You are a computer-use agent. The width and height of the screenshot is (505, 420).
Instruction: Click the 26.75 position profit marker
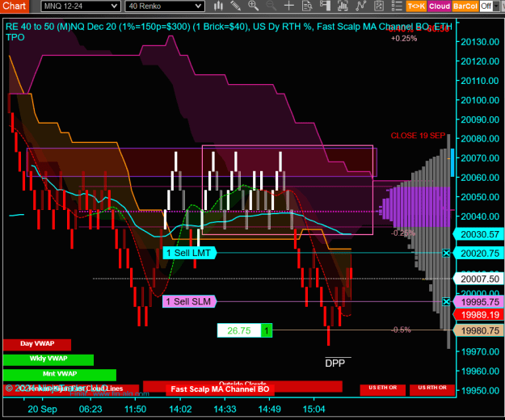click(x=238, y=330)
